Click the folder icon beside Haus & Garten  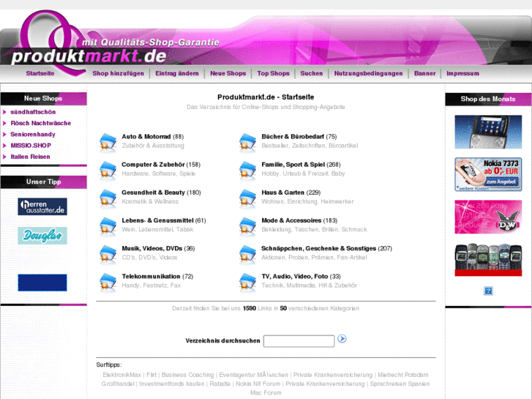click(247, 198)
